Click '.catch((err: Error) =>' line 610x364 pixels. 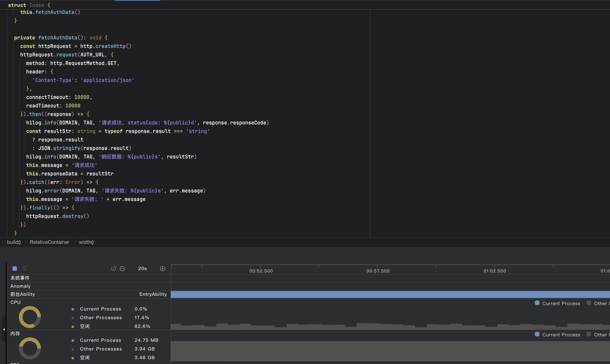click(x=59, y=182)
